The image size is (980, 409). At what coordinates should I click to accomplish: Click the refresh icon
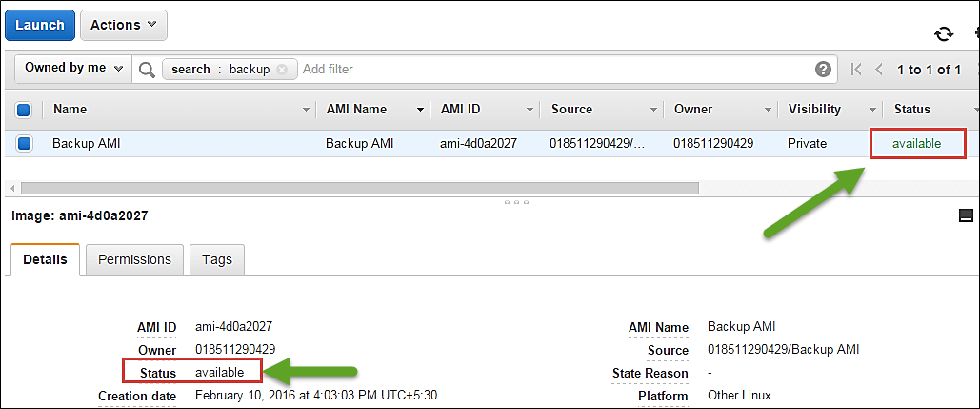[943, 33]
